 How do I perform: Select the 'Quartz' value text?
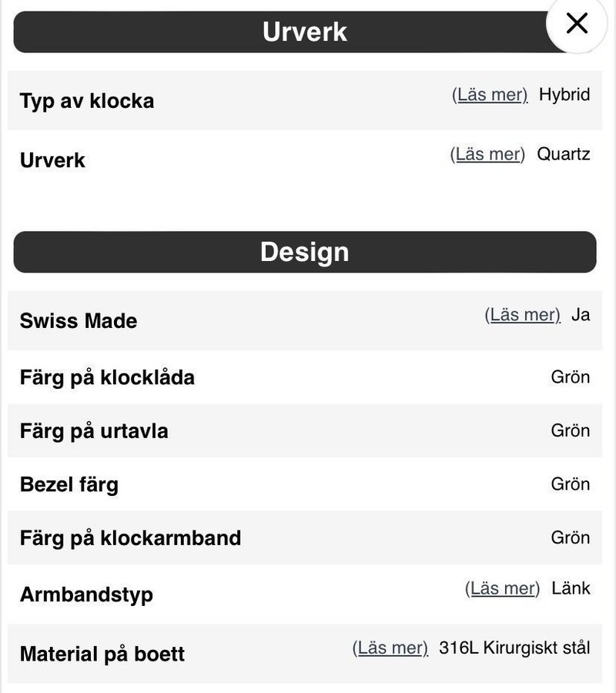click(564, 154)
